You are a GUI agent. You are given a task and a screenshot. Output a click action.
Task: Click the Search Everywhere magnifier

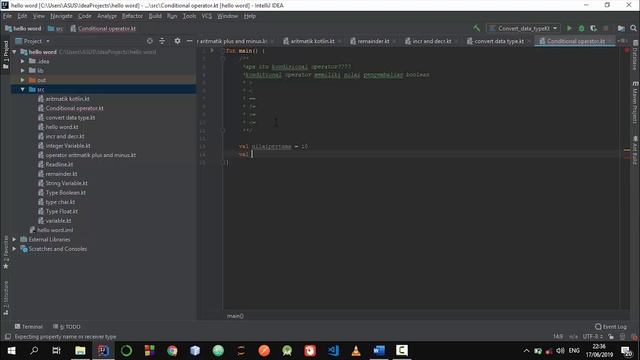click(633, 28)
